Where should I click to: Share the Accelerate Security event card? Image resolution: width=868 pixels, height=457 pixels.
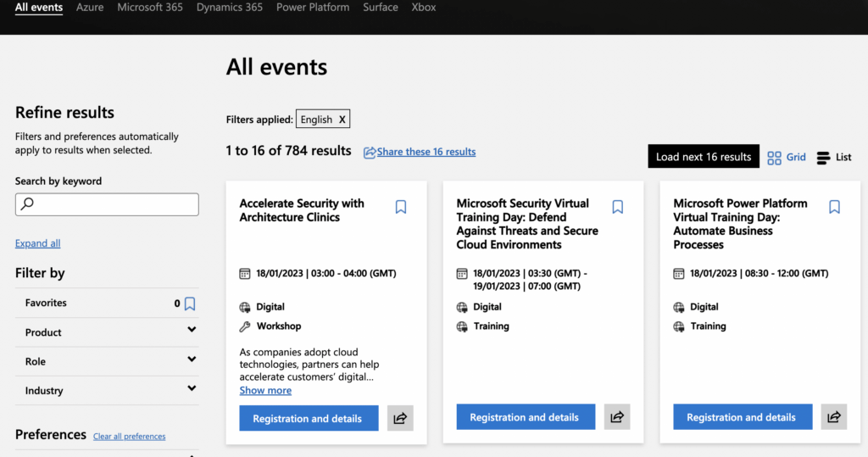400,418
